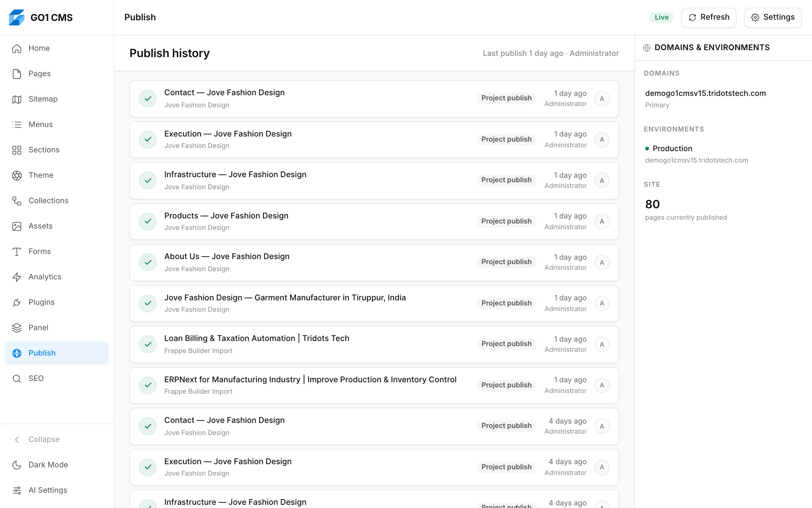
Task: Click the Publish globe icon in sidebar
Action: coord(17,353)
